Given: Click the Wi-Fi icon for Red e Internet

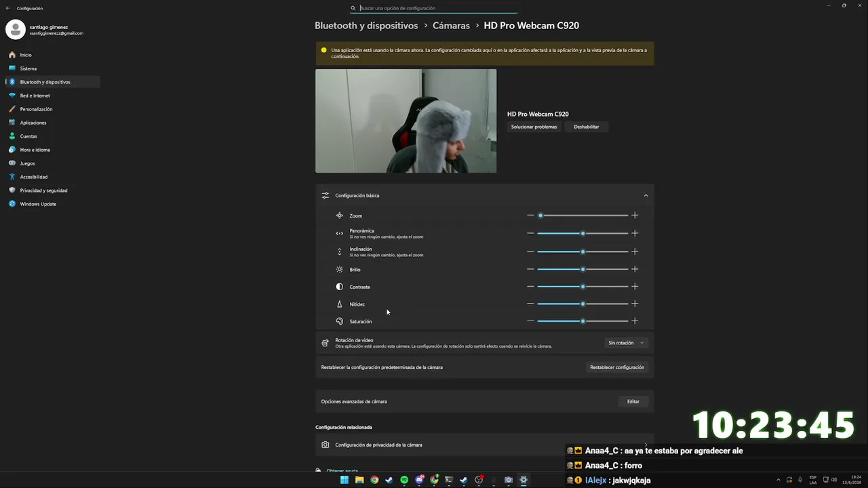Looking at the screenshot, I should (12, 96).
